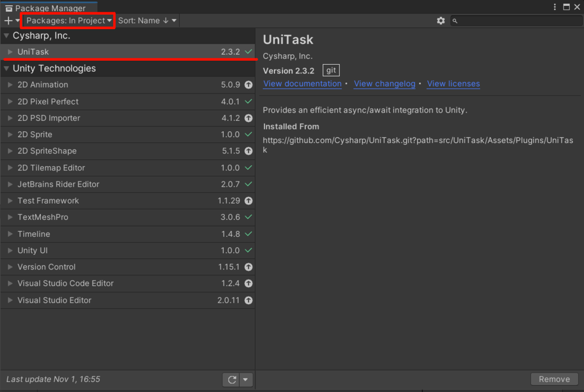
Task: Collapse the Unity Technologies group
Action: coord(6,68)
